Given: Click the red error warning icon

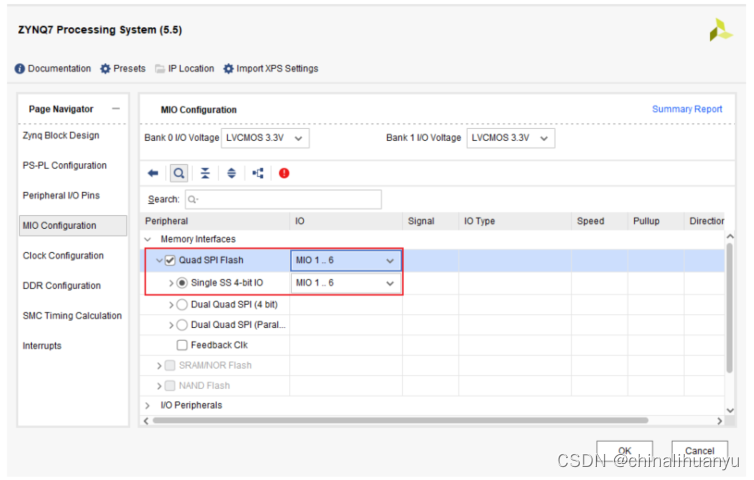Looking at the screenshot, I should coord(284,173).
